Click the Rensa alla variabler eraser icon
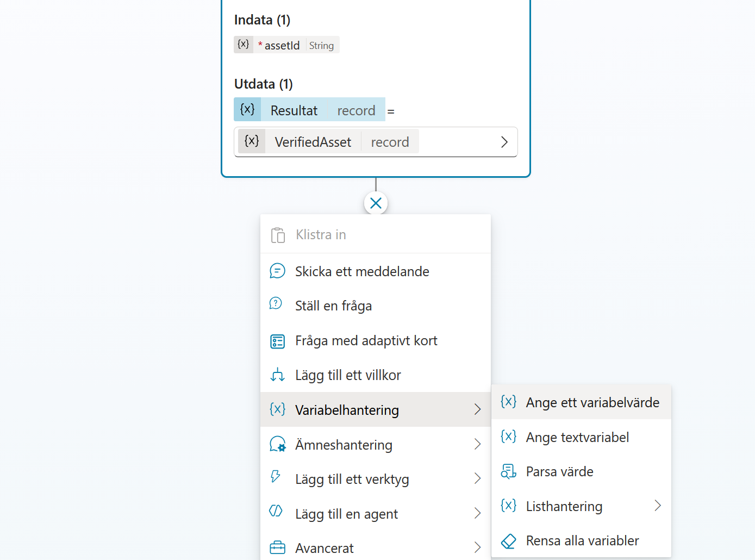Screen dimensions: 755x560 [509, 541]
